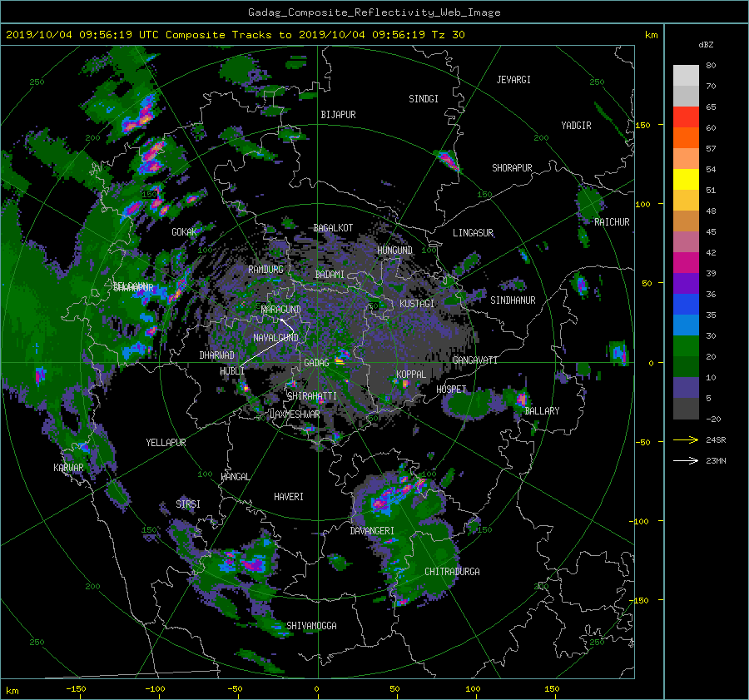Click the 150 tick on right km axis

tap(642, 125)
